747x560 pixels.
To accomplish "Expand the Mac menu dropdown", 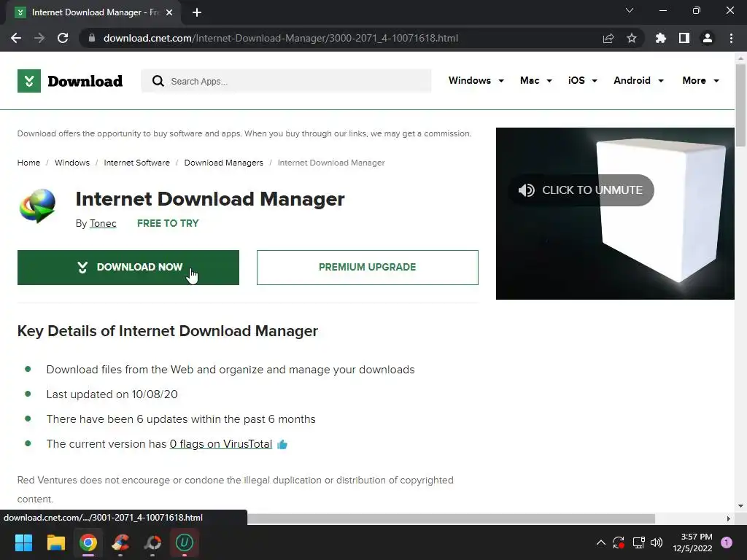I will click(x=536, y=80).
